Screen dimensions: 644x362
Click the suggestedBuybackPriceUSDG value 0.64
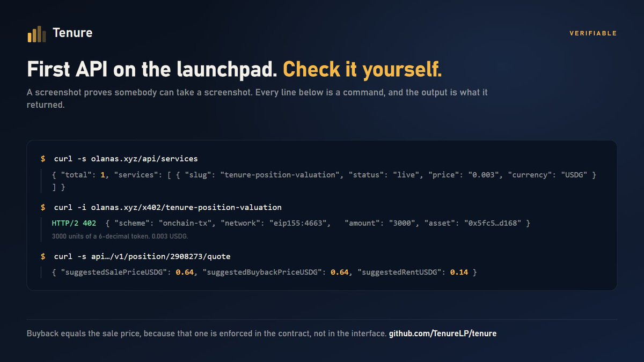click(x=339, y=272)
